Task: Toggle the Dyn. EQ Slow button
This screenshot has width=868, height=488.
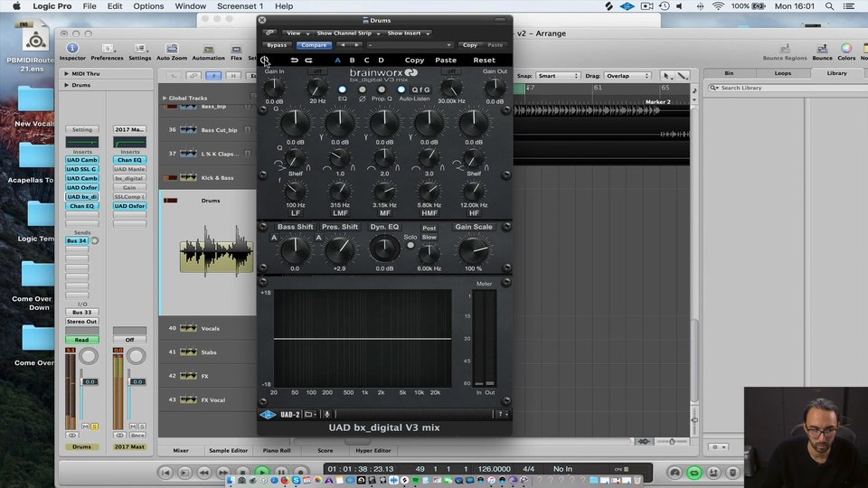Action: [429, 238]
